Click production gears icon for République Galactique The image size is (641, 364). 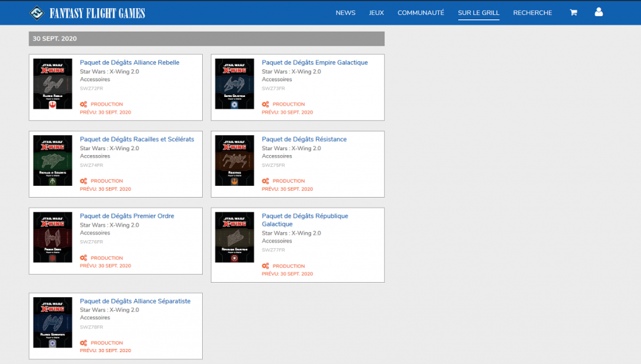coord(265,266)
